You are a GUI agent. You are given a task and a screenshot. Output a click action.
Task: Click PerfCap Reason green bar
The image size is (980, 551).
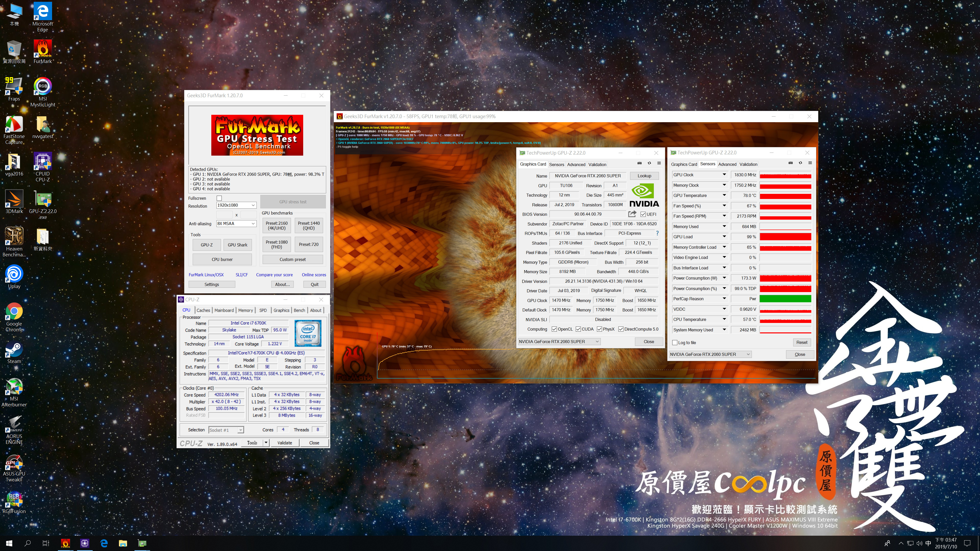785,299
